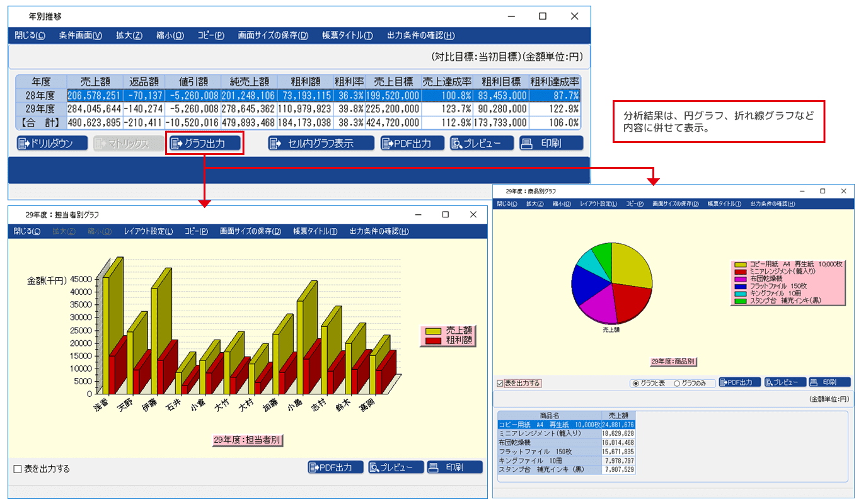The width and height of the screenshot is (861, 504).
Task: Uncheck 表を出力する in pie chart window
Action: click(x=500, y=383)
